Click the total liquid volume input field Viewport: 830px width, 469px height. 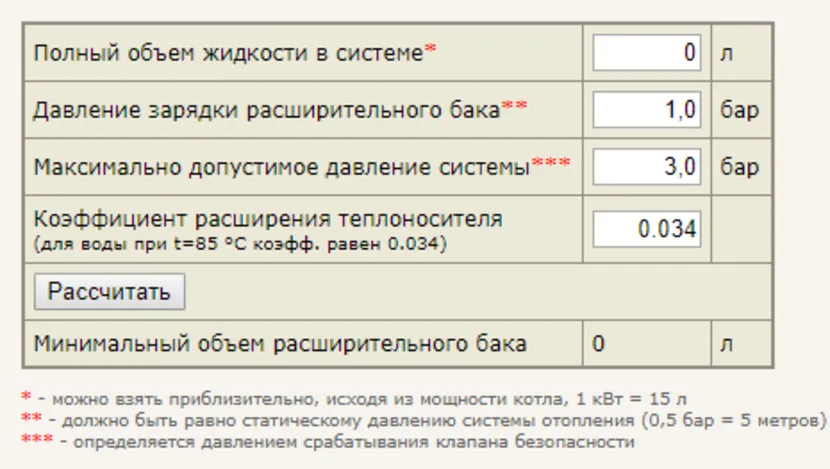pos(647,53)
